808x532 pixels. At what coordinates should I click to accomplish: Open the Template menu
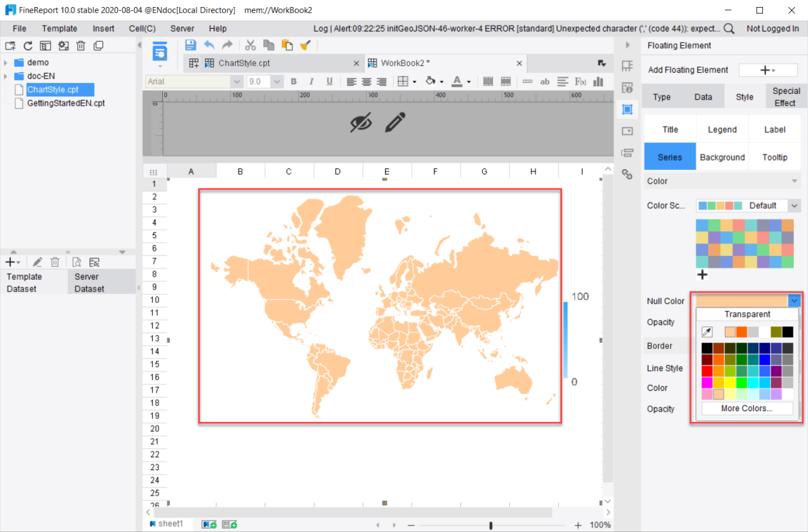click(59, 28)
